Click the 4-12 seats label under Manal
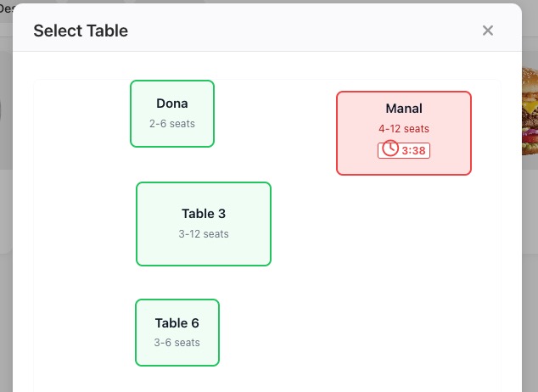The height and width of the screenshot is (392, 538). coord(404,129)
